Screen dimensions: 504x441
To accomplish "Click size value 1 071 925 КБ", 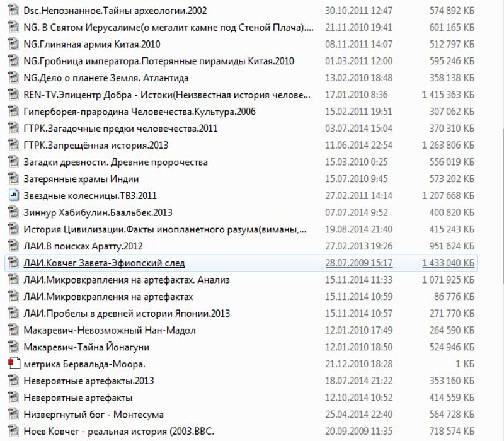I will tap(448, 280).
